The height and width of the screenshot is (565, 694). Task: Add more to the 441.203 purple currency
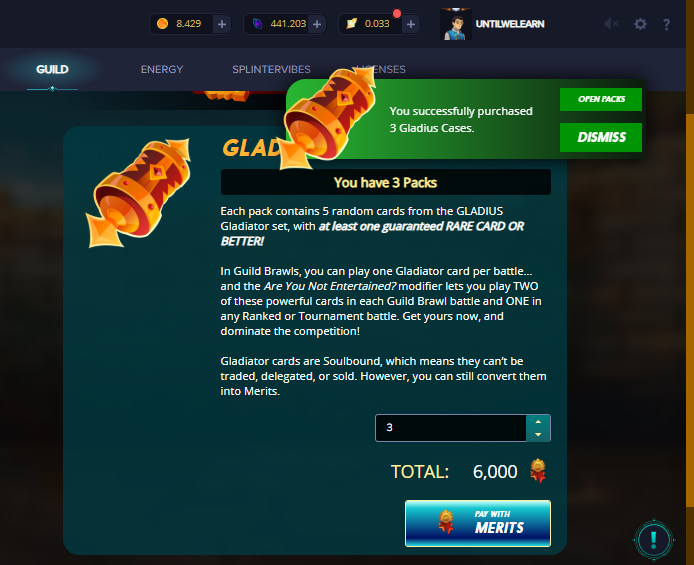[x=317, y=24]
